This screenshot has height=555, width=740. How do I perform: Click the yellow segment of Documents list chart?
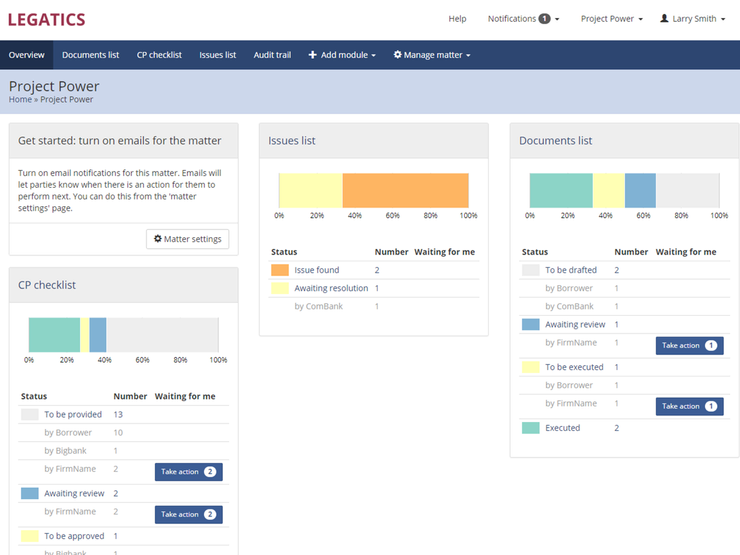coord(609,191)
